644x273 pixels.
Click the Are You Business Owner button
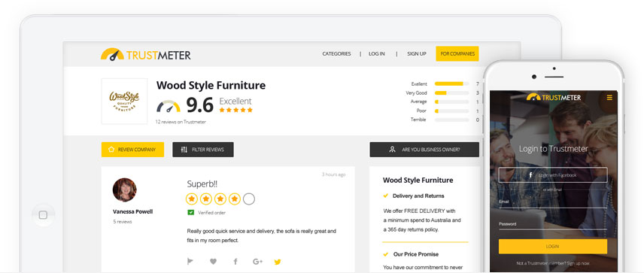point(424,150)
